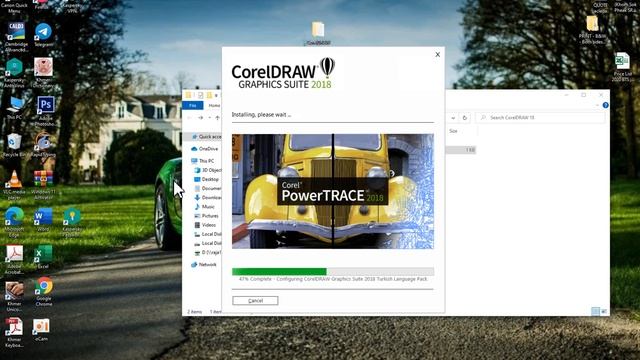Image resolution: width=640 pixels, height=360 pixels.
Task: Open the Price List Excel file on desktop
Action: pyautogui.click(x=622, y=67)
